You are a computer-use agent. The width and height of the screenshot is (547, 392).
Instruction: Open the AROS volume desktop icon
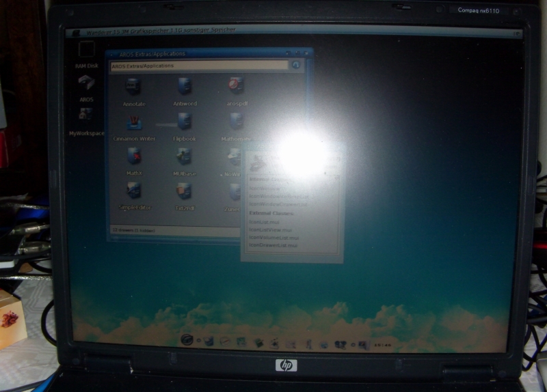(x=86, y=85)
